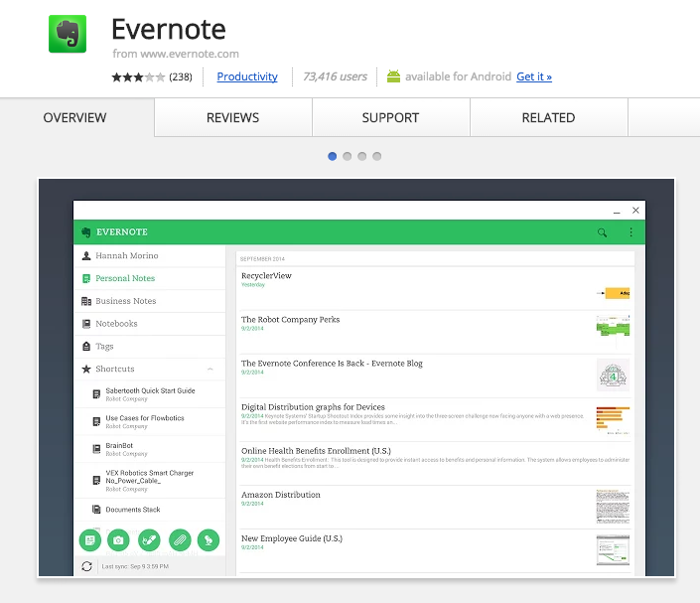Open Personal Notes in sidebar
Screen dimensions: 700x603
150,279
